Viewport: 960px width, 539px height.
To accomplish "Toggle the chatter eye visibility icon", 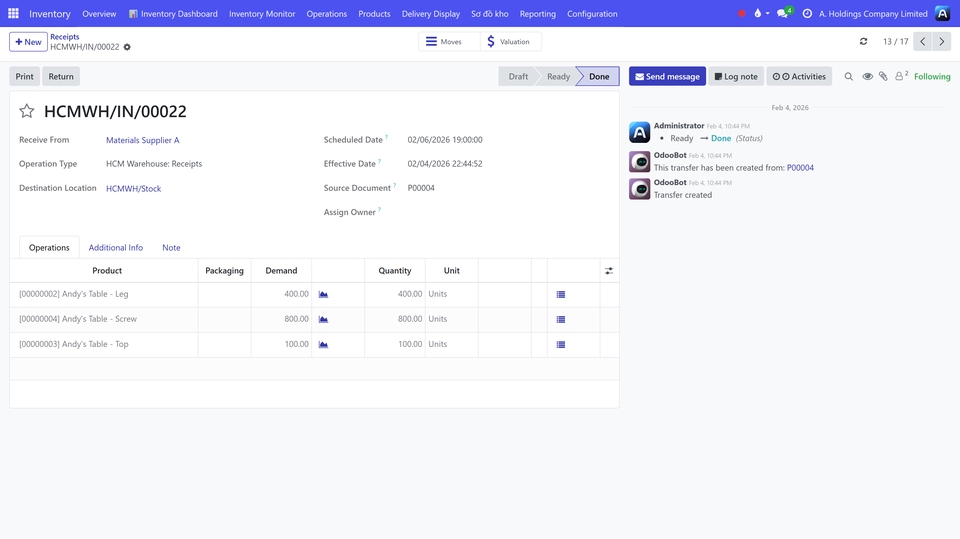I will [x=867, y=76].
